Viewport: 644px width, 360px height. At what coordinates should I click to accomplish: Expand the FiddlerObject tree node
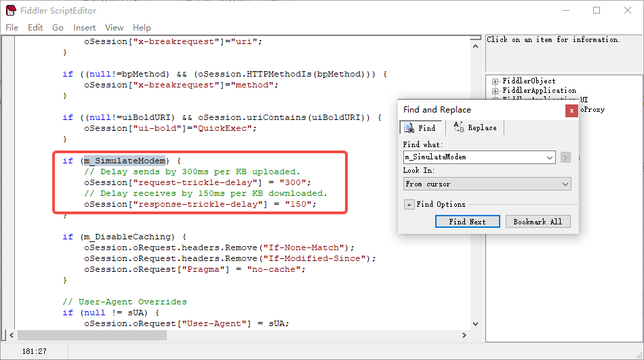point(496,81)
